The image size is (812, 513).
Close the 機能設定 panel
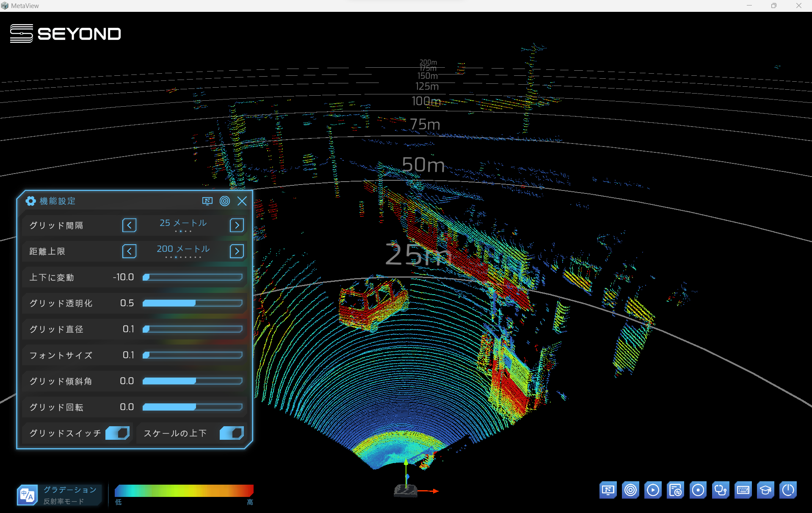pos(242,201)
